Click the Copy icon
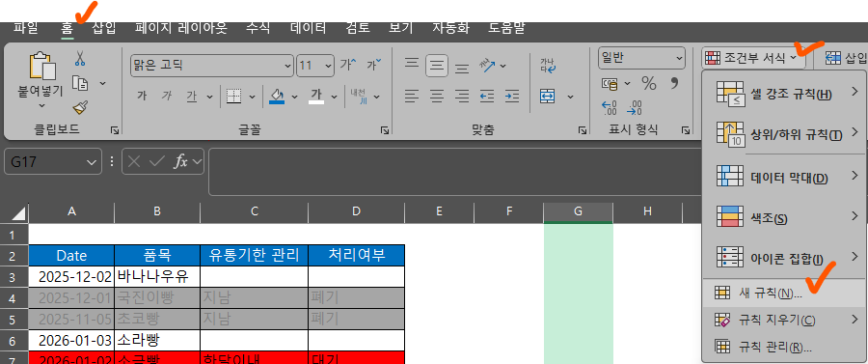The width and height of the screenshot is (868, 364). [80, 83]
